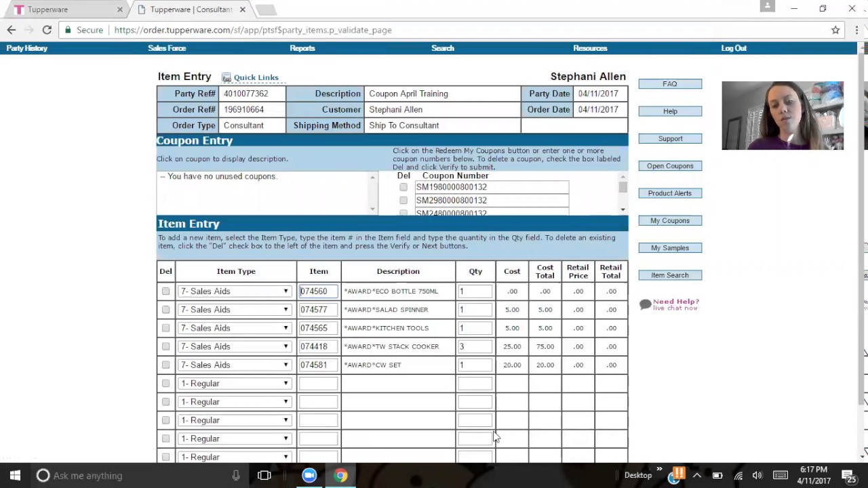Reload the page with the refresh icon

pos(47,30)
